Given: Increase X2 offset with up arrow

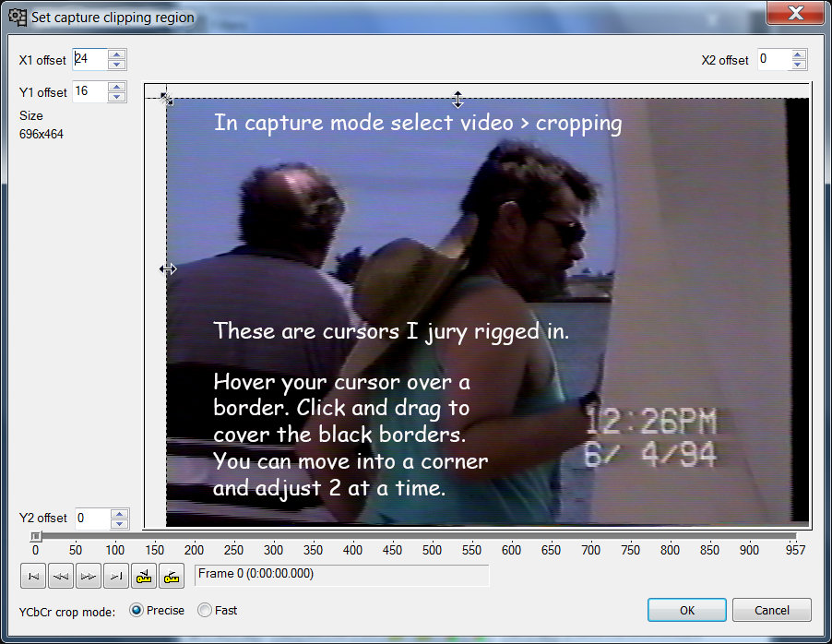Looking at the screenshot, I should (x=798, y=54).
